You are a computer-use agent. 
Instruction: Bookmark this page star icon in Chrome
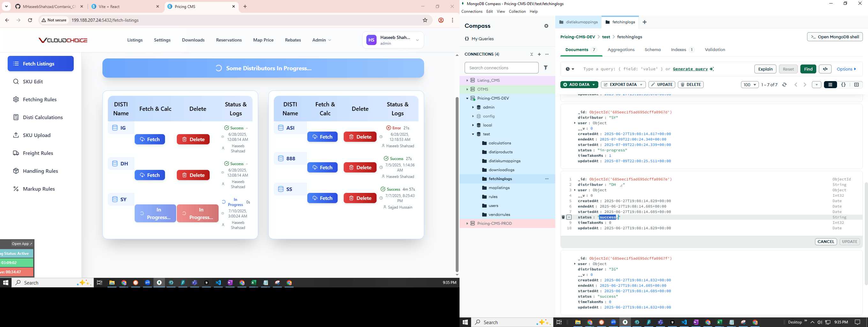pos(425,20)
